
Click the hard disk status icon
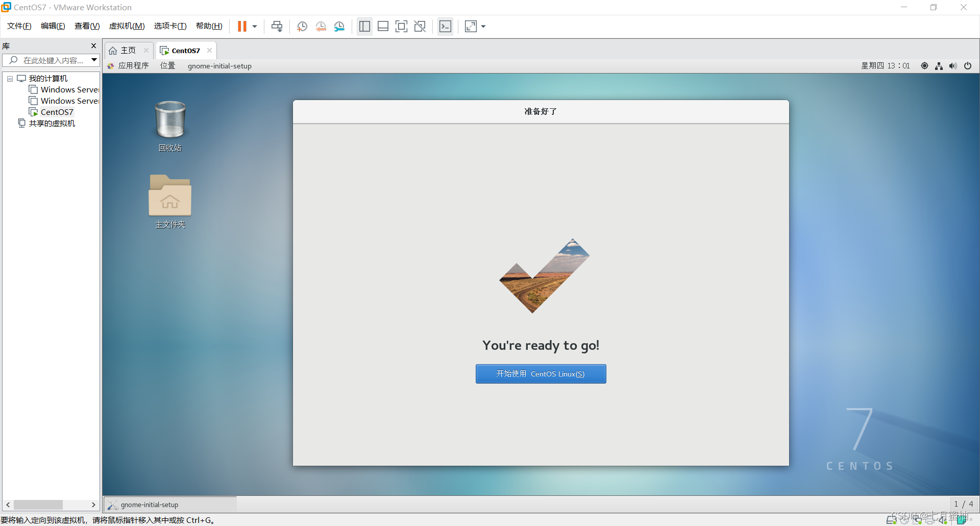click(x=892, y=520)
